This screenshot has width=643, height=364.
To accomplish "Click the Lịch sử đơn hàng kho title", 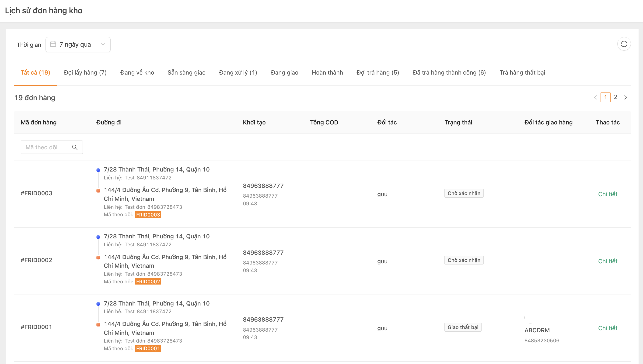I will point(44,10).
